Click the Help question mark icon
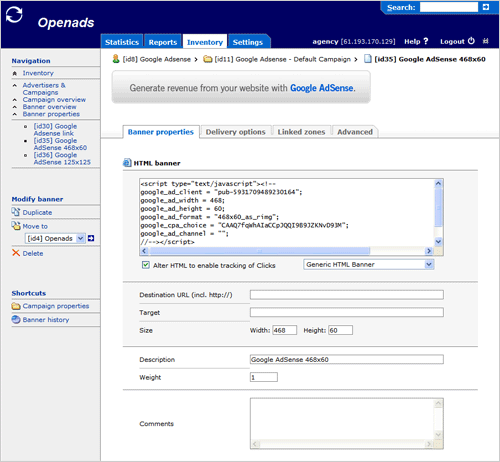500x462 pixels. point(425,41)
